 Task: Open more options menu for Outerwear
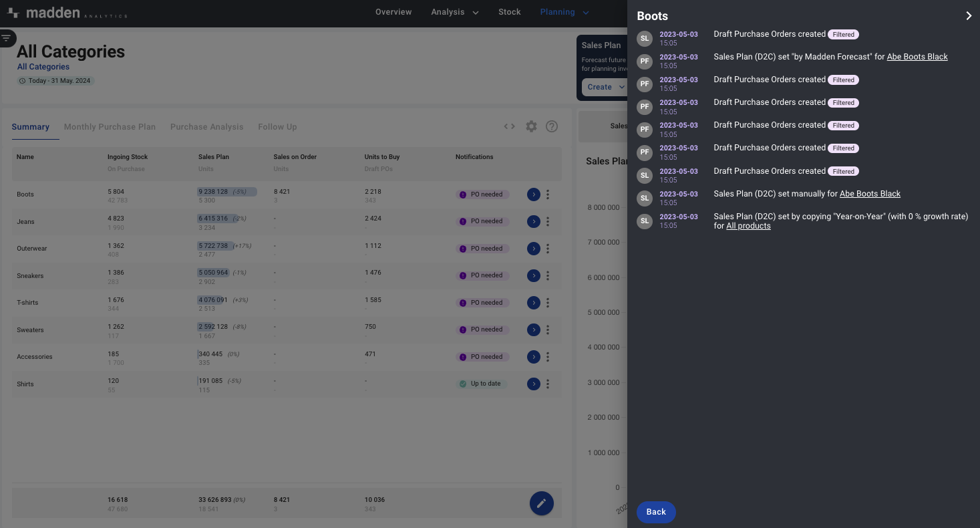(x=548, y=249)
